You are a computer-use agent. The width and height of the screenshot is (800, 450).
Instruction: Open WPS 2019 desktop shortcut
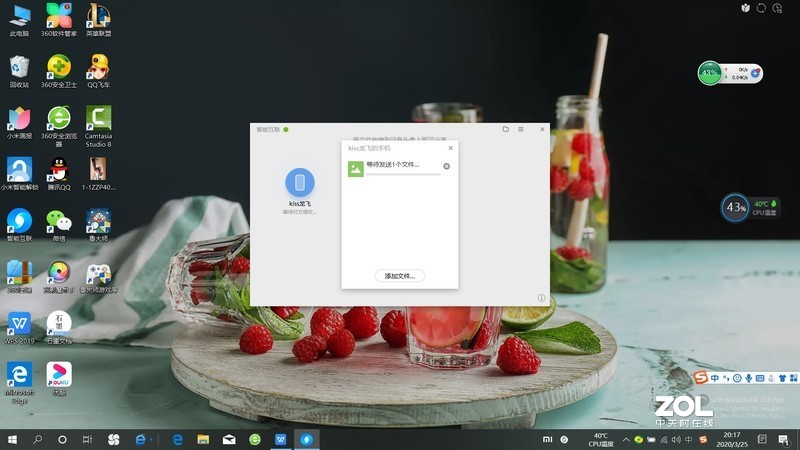click(19, 328)
